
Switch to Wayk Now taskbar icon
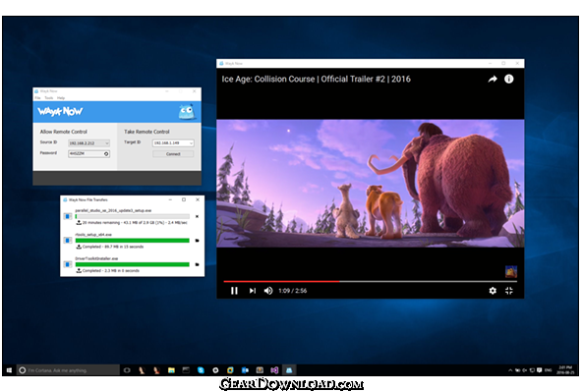289,370
